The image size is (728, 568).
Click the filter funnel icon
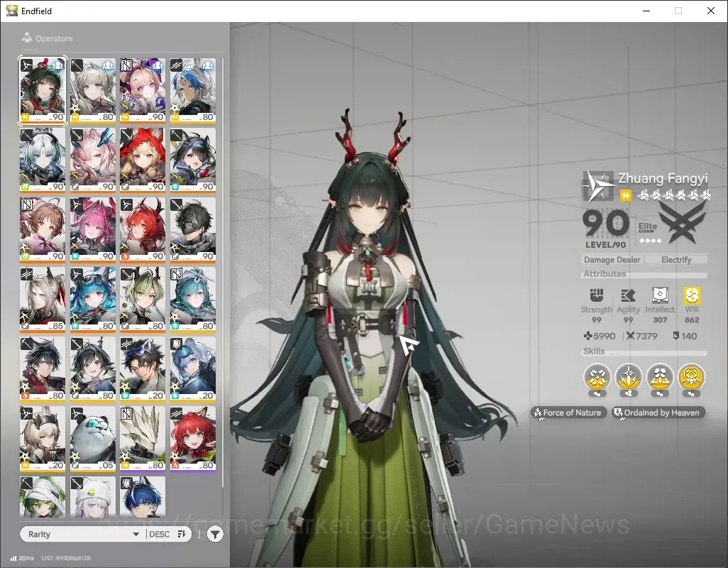[x=215, y=535]
